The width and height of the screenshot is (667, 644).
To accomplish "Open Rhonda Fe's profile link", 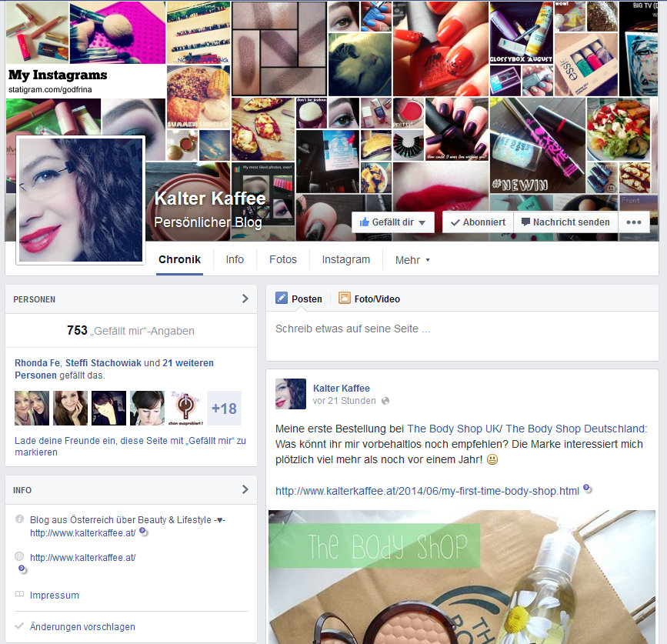I will pos(37,363).
